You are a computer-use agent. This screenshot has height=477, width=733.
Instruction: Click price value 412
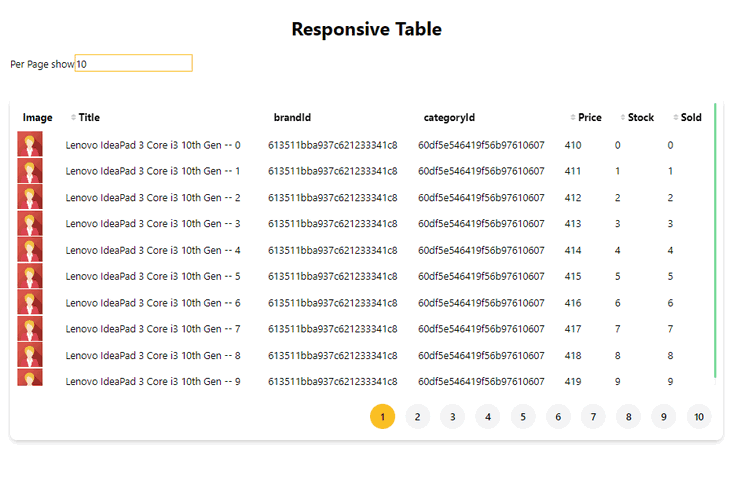click(x=573, y=198)
